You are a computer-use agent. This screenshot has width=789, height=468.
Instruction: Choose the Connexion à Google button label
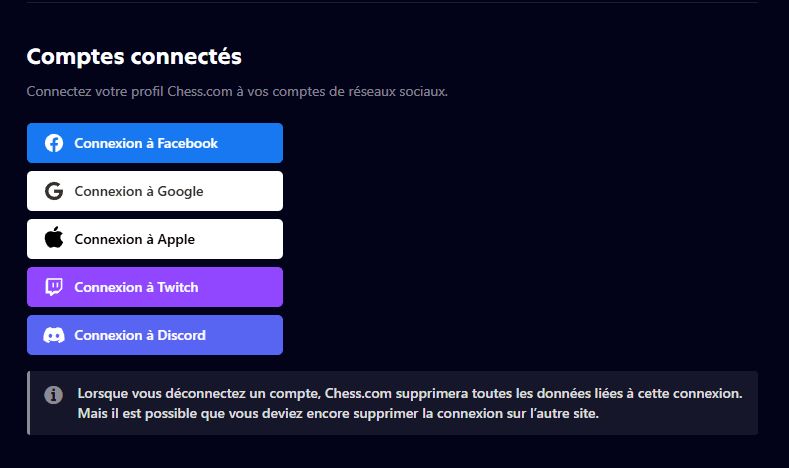coord(139,192)
